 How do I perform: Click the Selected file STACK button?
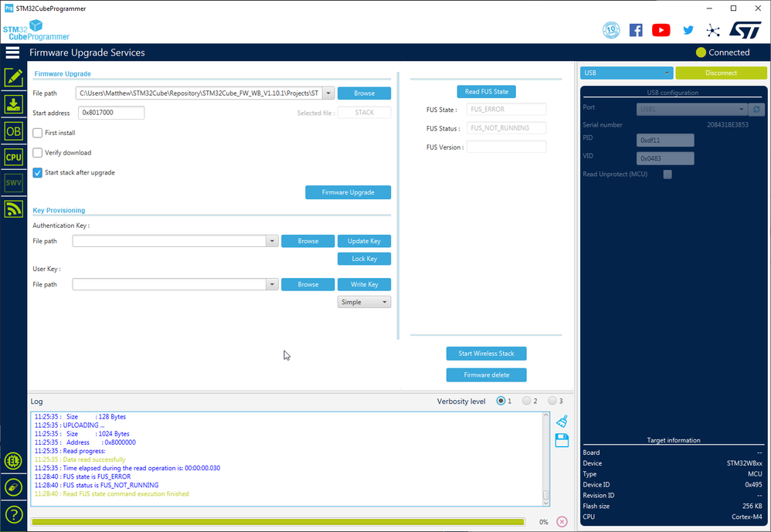(365, 113)
